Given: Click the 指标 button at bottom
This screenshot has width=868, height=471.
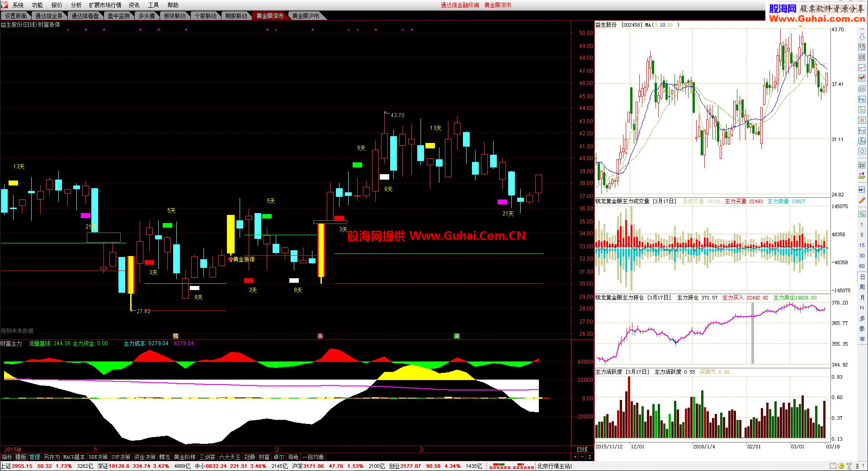Looking at the screenshot, I should [7, 457].
